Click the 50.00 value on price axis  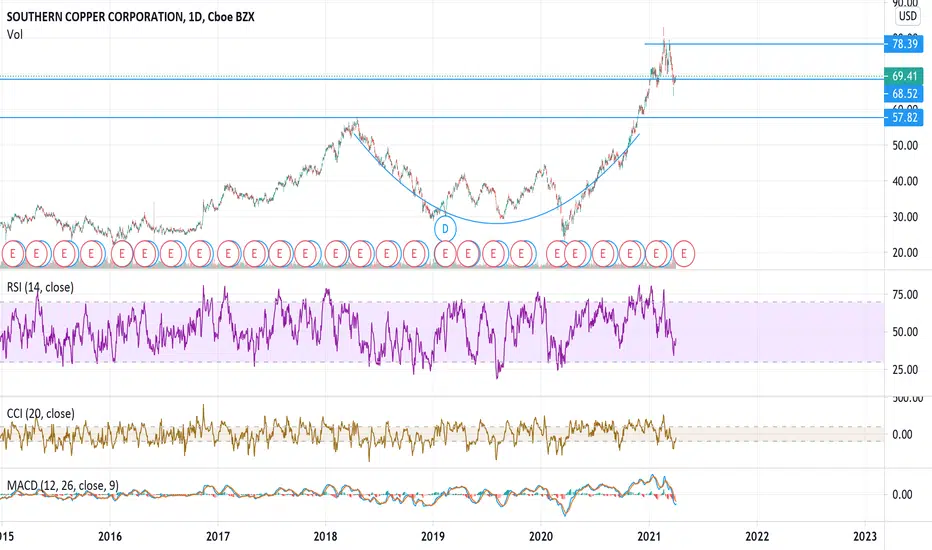905,146
